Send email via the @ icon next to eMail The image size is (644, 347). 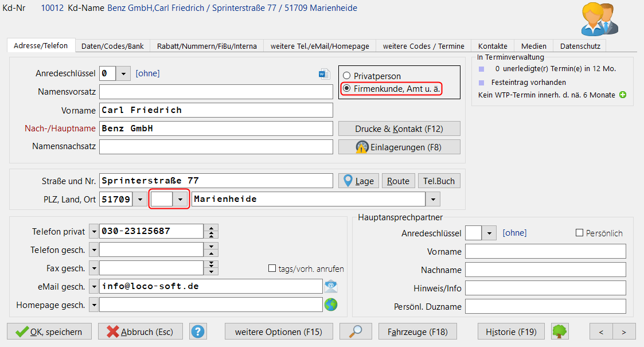coord(331,286)
